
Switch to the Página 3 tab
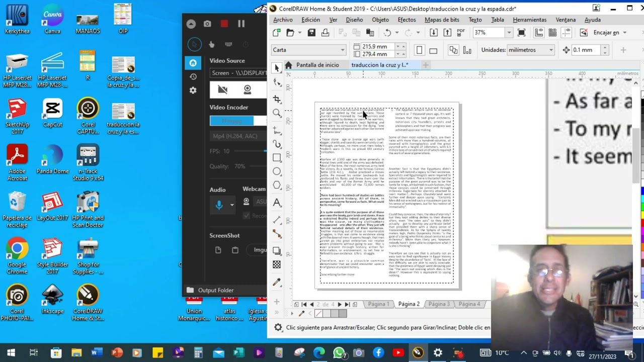click(x=439, y=304)
